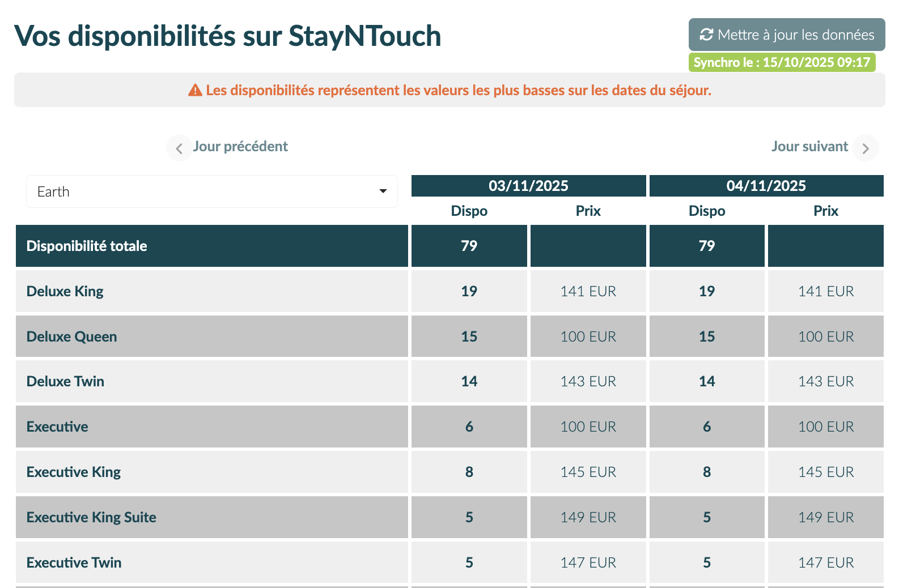The height and width of the screenshot is (588, 899).
Task: Go to Jour précédent text link
Action: 240,147
